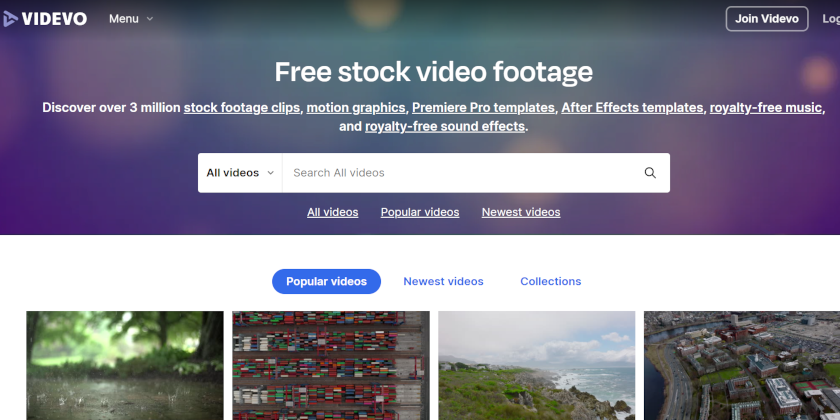Open the All videos category dropdown
Image resolution: width=840 pixels, height=420 pixels.
[240, 173]
